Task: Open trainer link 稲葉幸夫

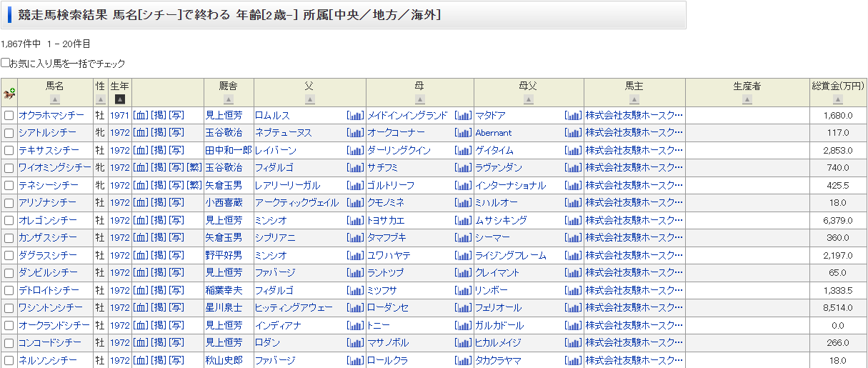Action: pyautogui.click(x=224, y=290)
